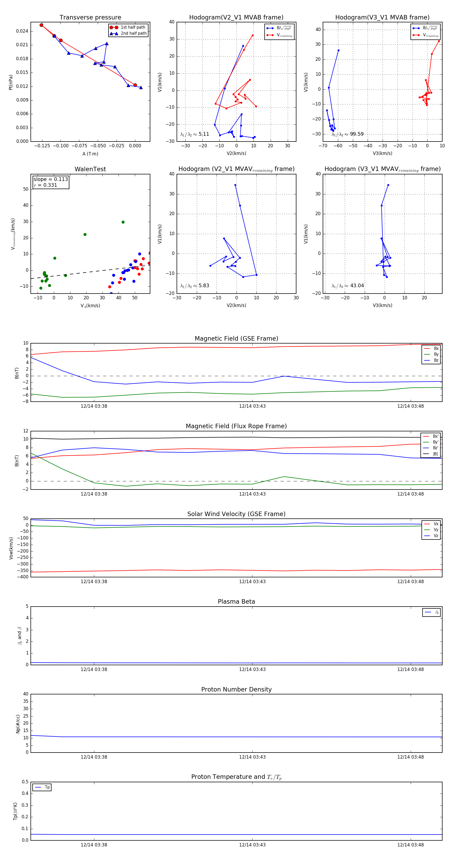This screenshot has width=473, height=868.
Task: Click the λ1/λ2 ≈ 5.83 annotation
Action: pyautogui.click(x=194, y=286)
